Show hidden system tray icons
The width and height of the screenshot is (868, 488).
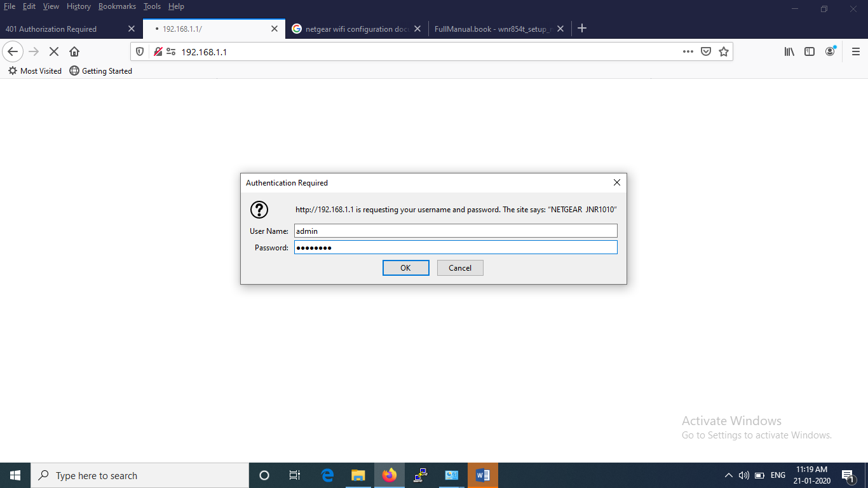tap(728, 475)
